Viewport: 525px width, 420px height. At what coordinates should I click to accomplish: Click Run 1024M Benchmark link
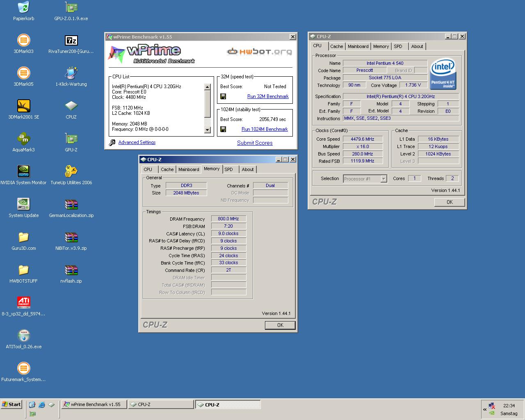pyautogui.click(x=265, y=129)
